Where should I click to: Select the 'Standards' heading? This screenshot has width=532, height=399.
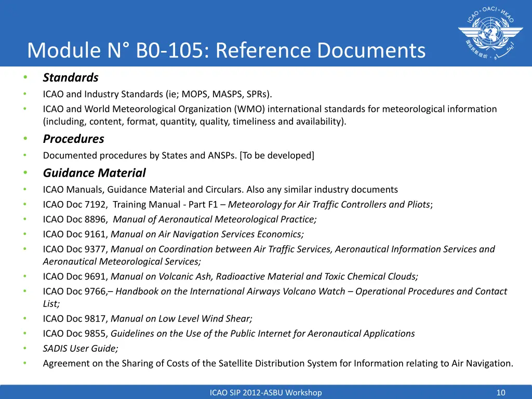71,78
